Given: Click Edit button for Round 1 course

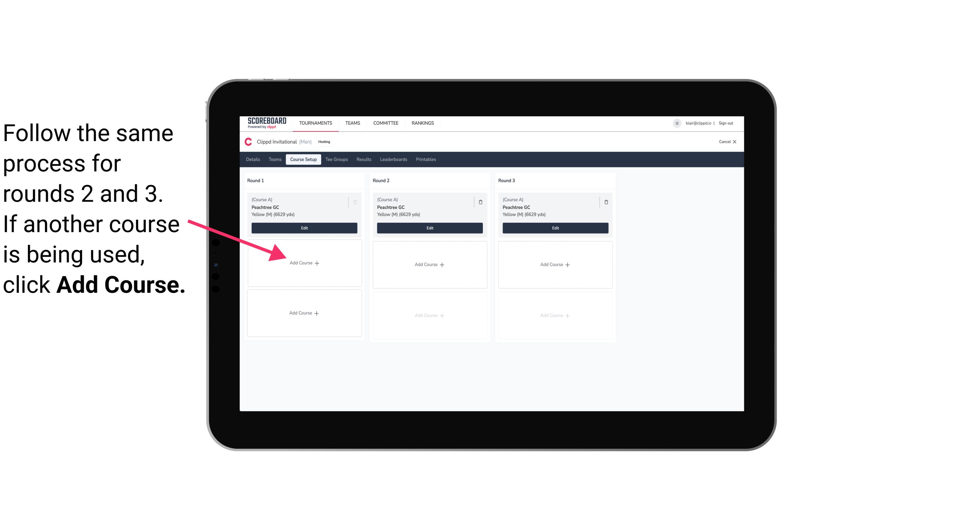Looking at the screenshot, I should pyautogui.click(x=304, y=229).
